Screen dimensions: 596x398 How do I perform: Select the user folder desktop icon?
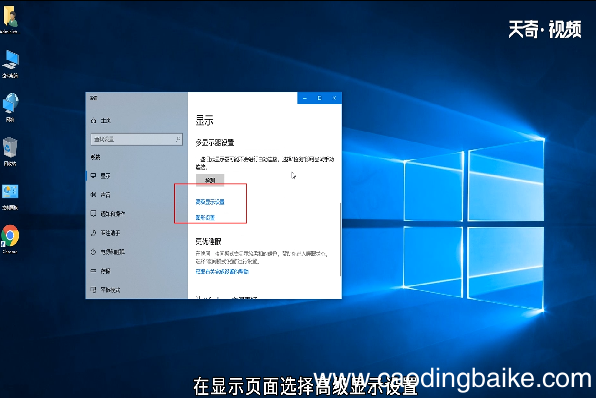10,19
